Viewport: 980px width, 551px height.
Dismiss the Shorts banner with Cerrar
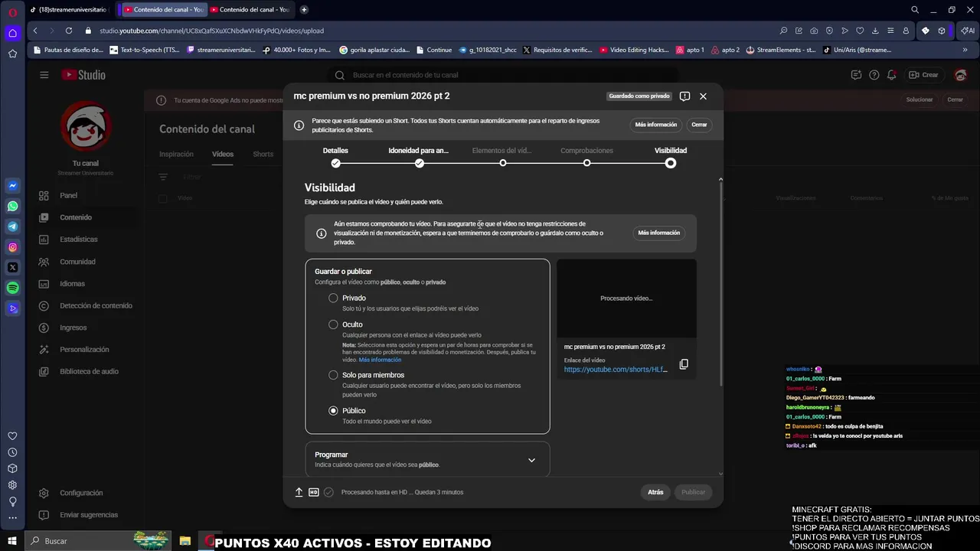coord(699,125)
